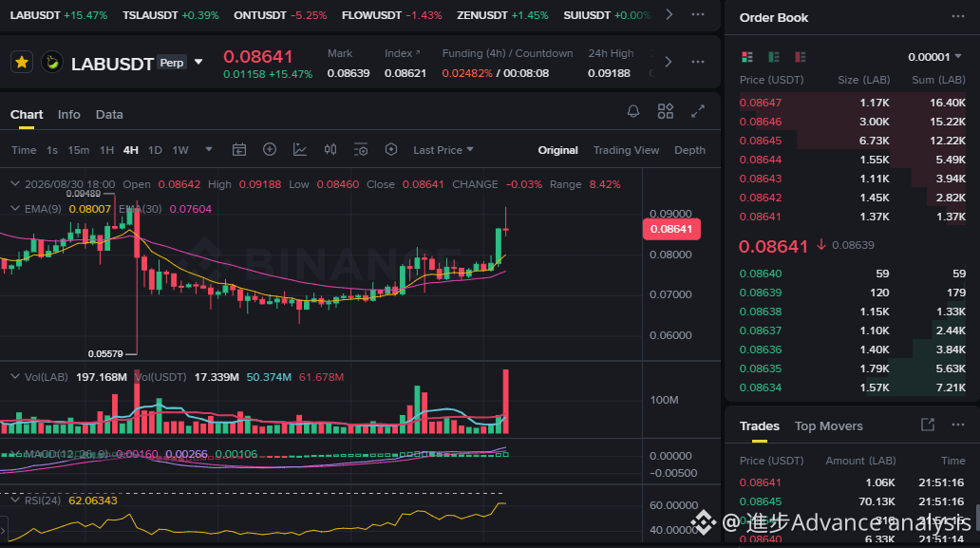Screen dimensions: 980x548
Task: Select the 4H chart interval
Action: point(131,150)
